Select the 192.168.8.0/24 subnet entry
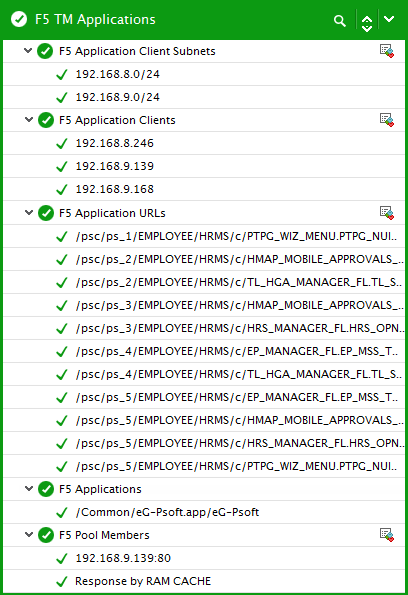408x595 pixels. 204,74
